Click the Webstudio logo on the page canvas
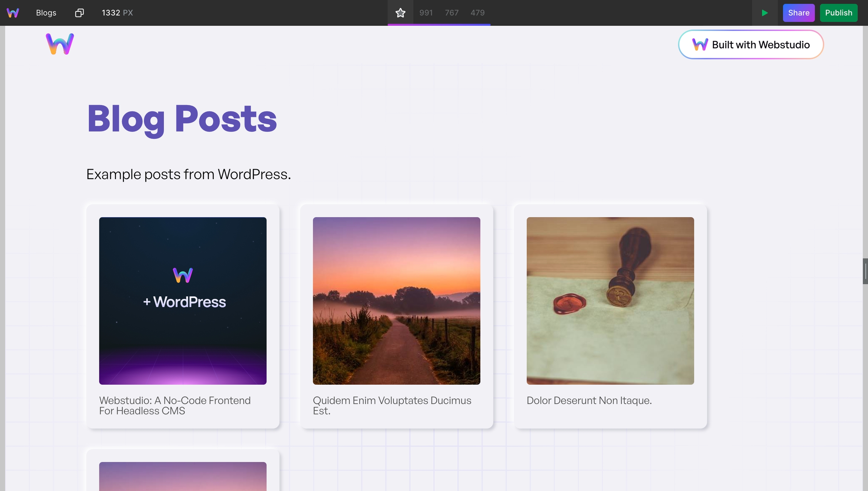Image resolution: width=868 pixels, height=491 pixels. pyautogui.click(x=59, y=44)
